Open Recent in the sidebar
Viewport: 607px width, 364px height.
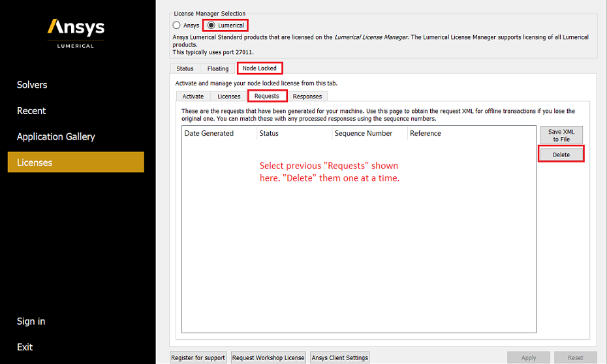tap(31, 111)
